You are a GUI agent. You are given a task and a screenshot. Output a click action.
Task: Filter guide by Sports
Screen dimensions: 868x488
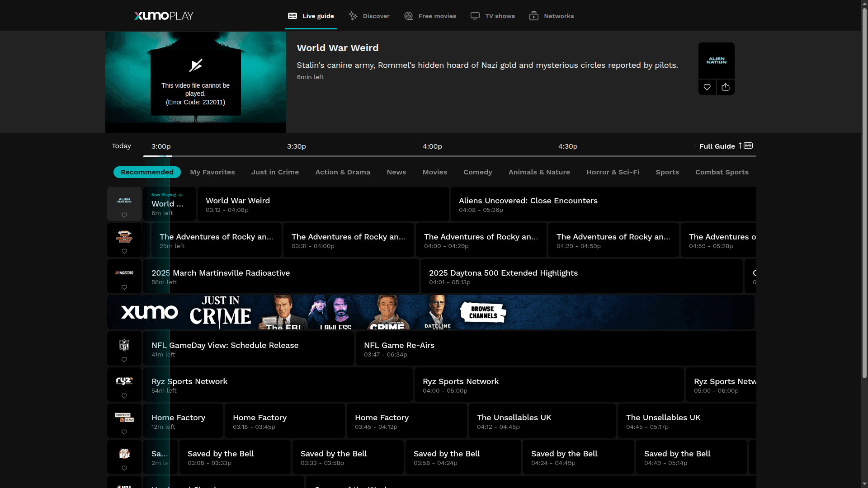[667, 172]
